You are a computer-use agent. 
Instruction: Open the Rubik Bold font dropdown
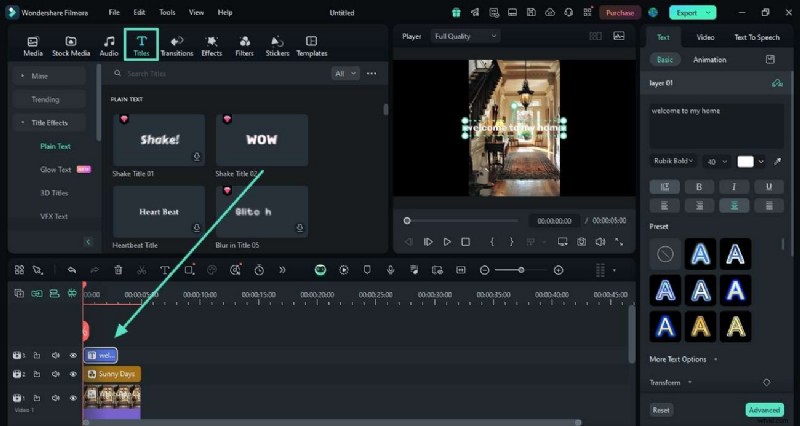(674, 161)
